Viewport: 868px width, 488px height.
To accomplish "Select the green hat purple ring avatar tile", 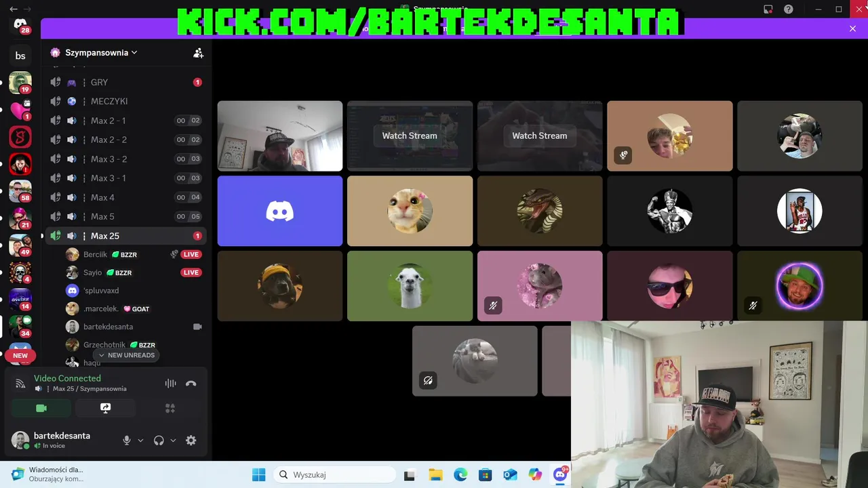I will pos(800,286).
